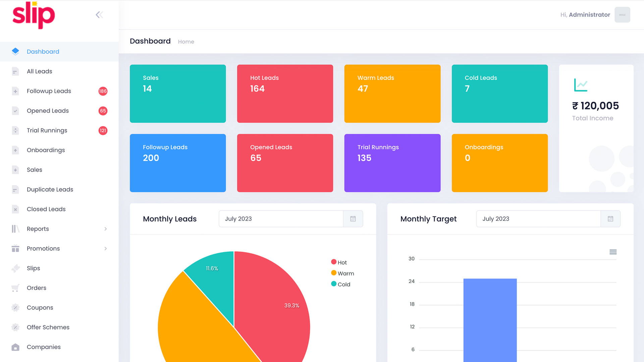Expand the Reports submenu arrow
The width and height of the screenshot is (644, 362).
(x=106, y=229)
